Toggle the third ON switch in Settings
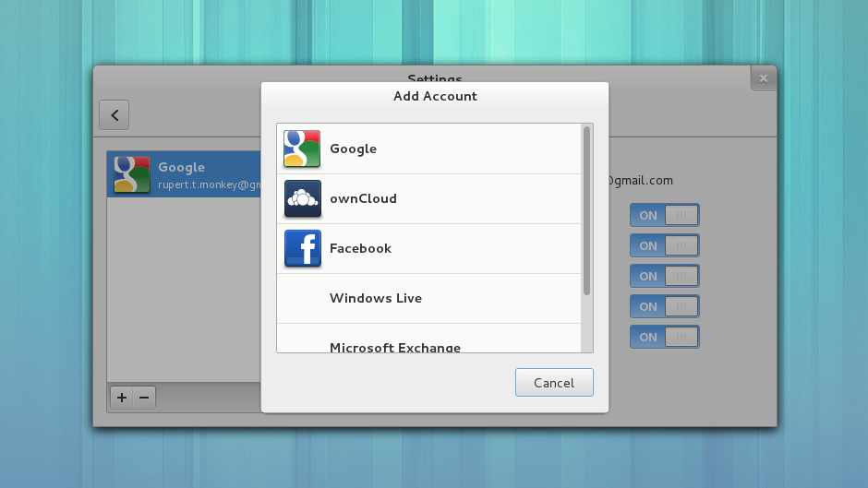Screen dimensions: 868x488 [x=664, y=276]
